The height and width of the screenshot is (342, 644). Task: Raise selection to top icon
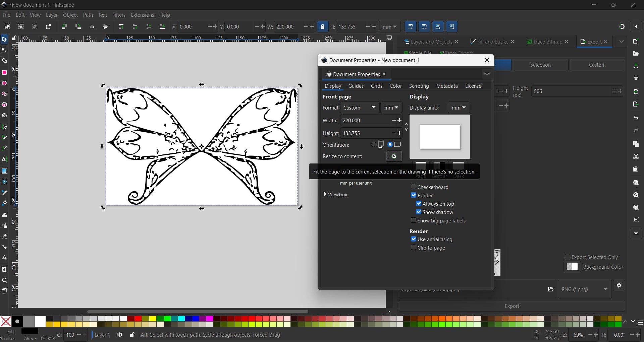coord(121,27)
